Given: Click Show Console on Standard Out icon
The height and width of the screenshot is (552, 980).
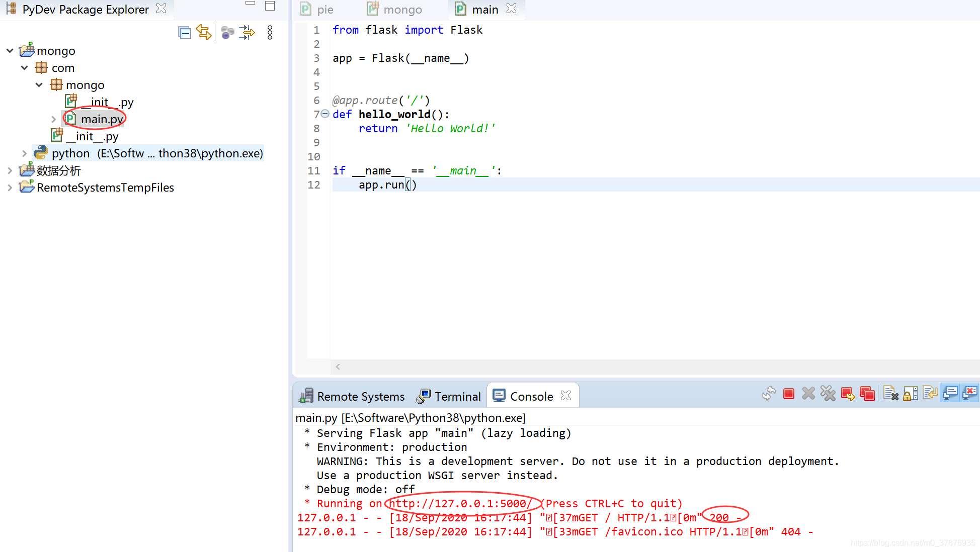Looking at the screenshot, I should (x=950, y=393).
